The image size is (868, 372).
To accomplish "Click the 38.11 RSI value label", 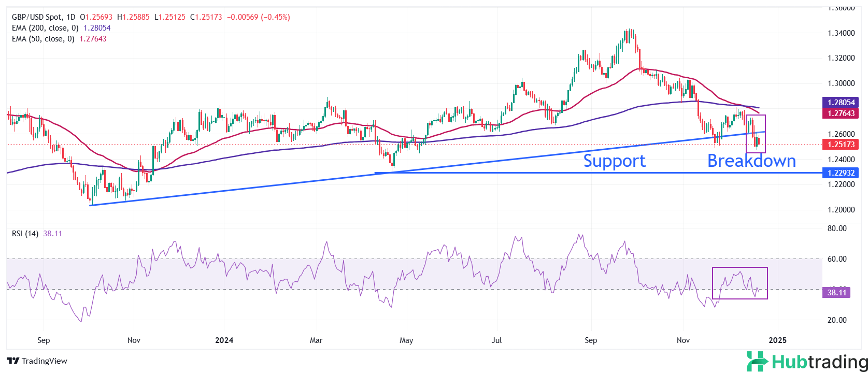I will point(836,293).
